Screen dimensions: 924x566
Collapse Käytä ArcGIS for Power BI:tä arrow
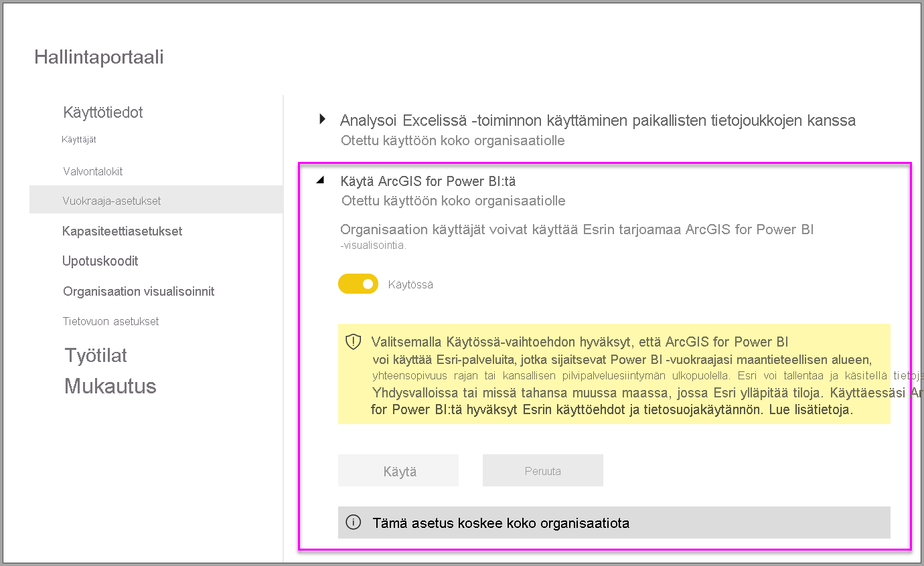321,180
